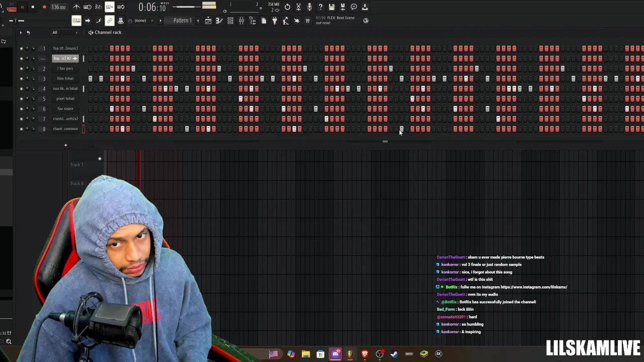Click the red record button

coord(44,7)
